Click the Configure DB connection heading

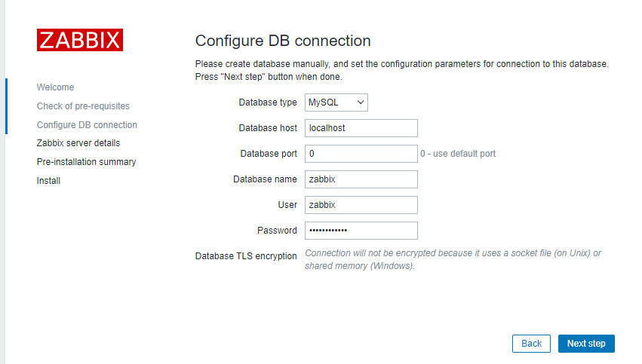click(x=283, y=41)
